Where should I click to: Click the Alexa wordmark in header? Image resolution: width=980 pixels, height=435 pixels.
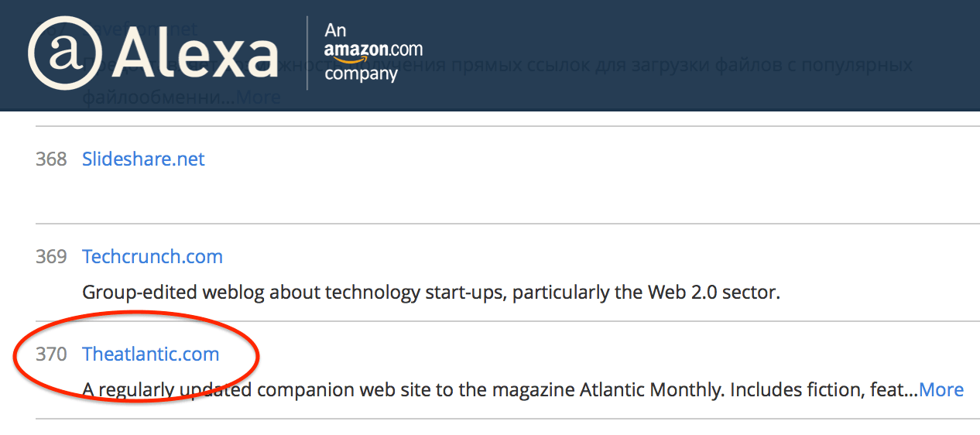click(194, 54)
